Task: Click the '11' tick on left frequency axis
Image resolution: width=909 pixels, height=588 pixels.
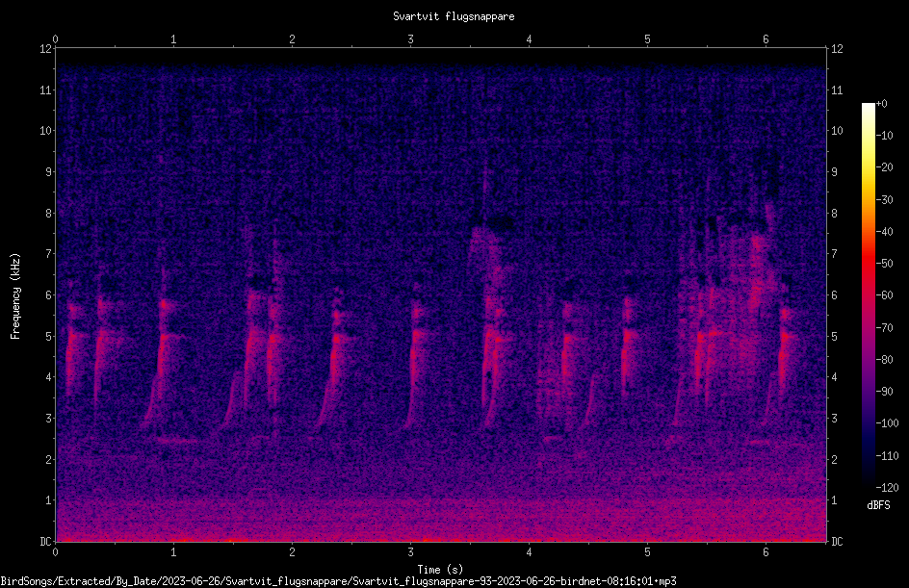Action: pyautogui.click(x=45, y=89)
